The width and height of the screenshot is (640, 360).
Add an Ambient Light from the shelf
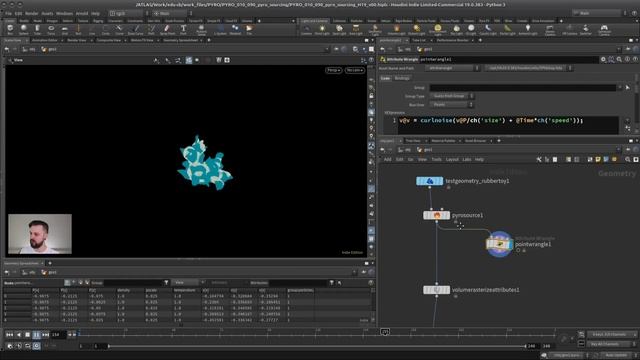528,29
